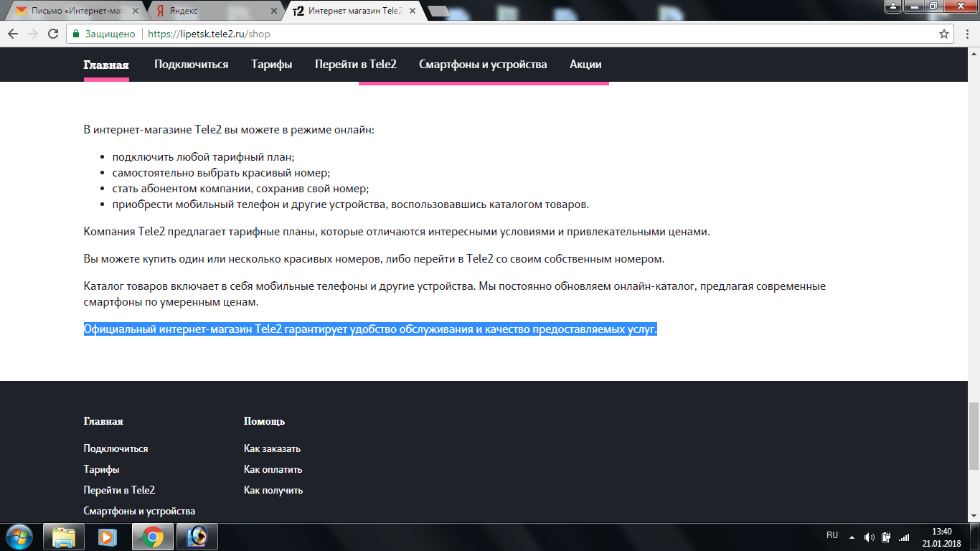
Task: Click scrollbar up arrow
Action: [x=974, y=53]
